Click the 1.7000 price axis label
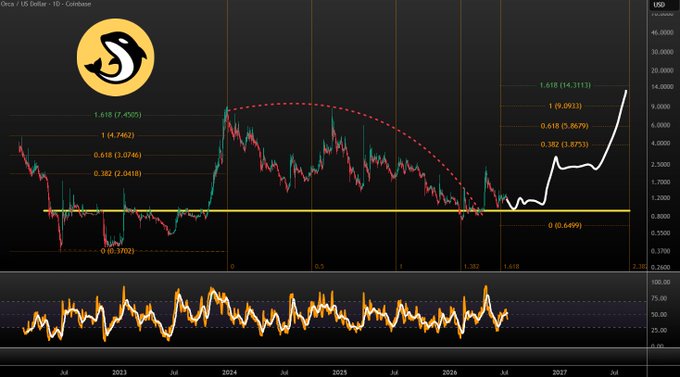The height and width of the screenshot is (377, 680). click(x=662, y=182)
